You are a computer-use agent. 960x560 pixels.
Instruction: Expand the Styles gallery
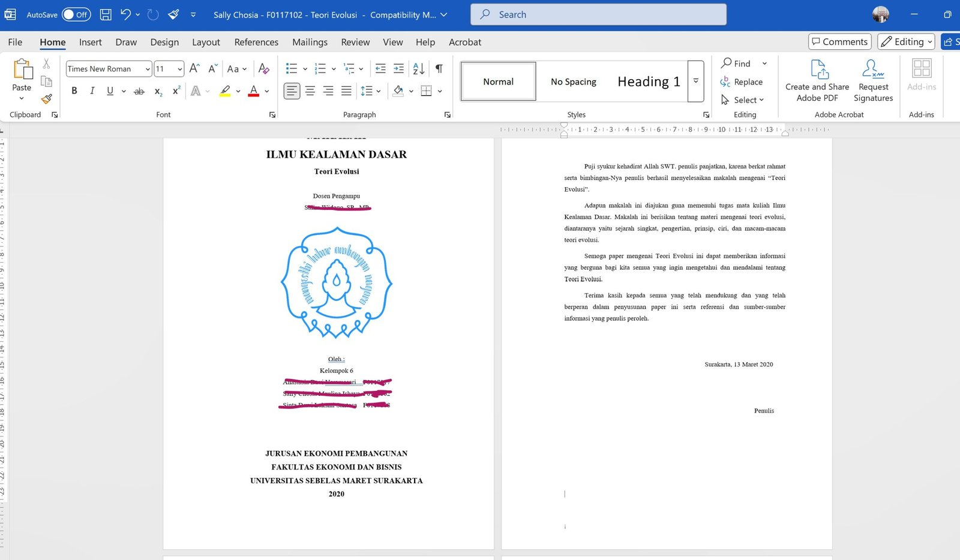click(696, 81)
